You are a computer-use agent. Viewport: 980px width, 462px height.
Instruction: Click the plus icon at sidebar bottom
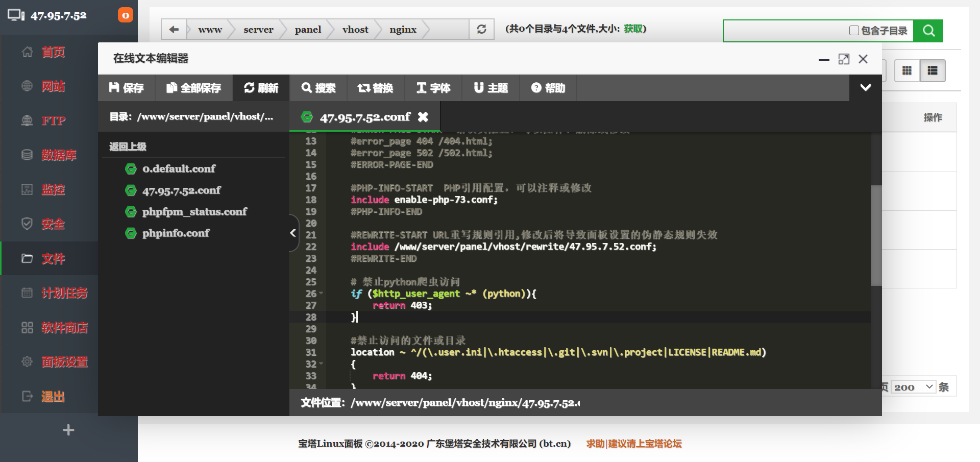[x=68, y=430]
